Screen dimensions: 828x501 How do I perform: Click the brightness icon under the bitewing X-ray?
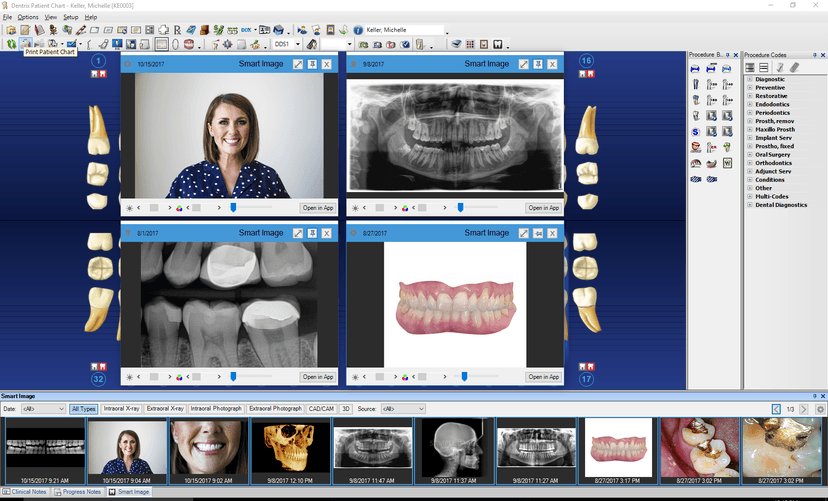click(x=129, y=377)
